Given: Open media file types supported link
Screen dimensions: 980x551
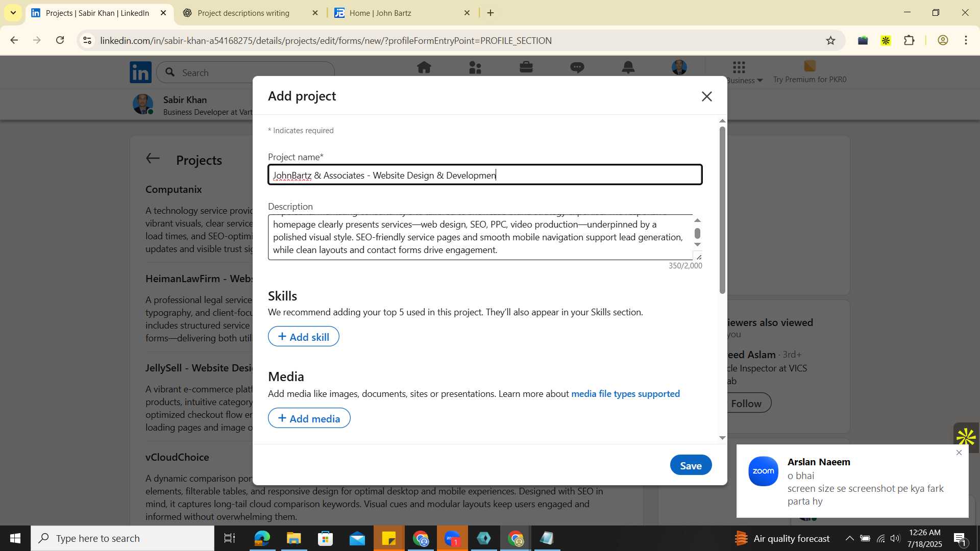Looking at the screenshot, I should coord(625,394).
